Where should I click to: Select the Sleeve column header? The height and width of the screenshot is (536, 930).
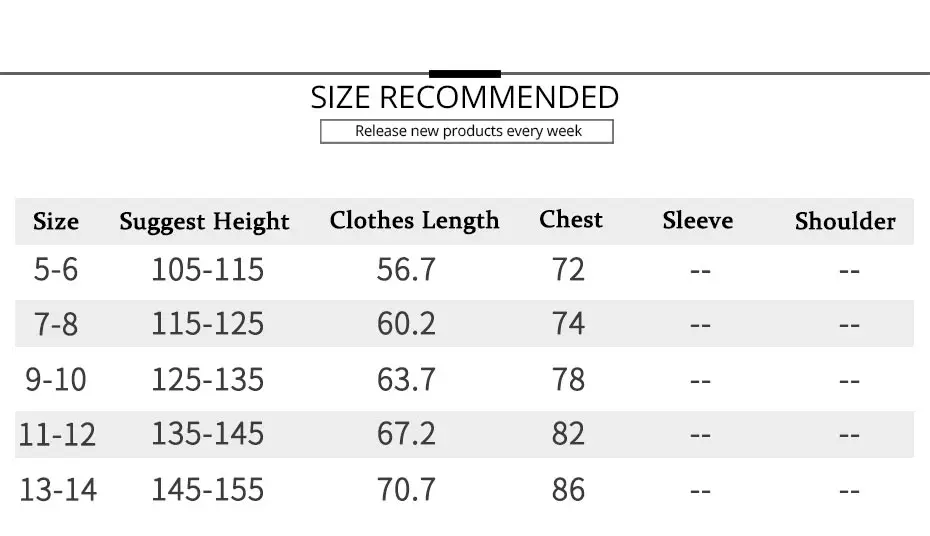tap(698, 221)
